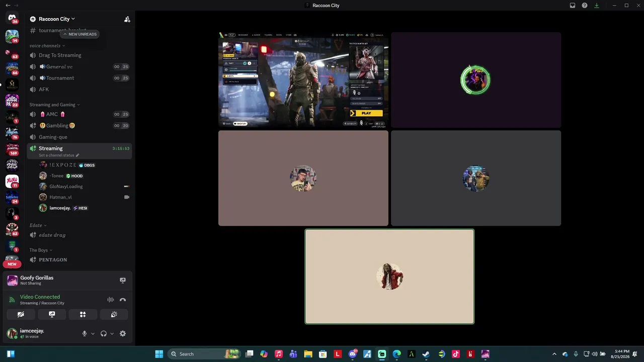Collapse the Edate category
This screenshot has width=644, height=362.
(38, 225)
